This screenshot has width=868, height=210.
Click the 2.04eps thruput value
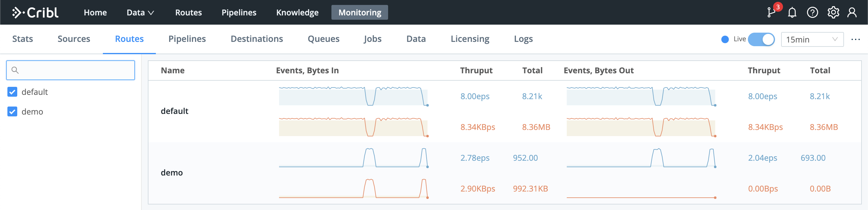[763, 158]
